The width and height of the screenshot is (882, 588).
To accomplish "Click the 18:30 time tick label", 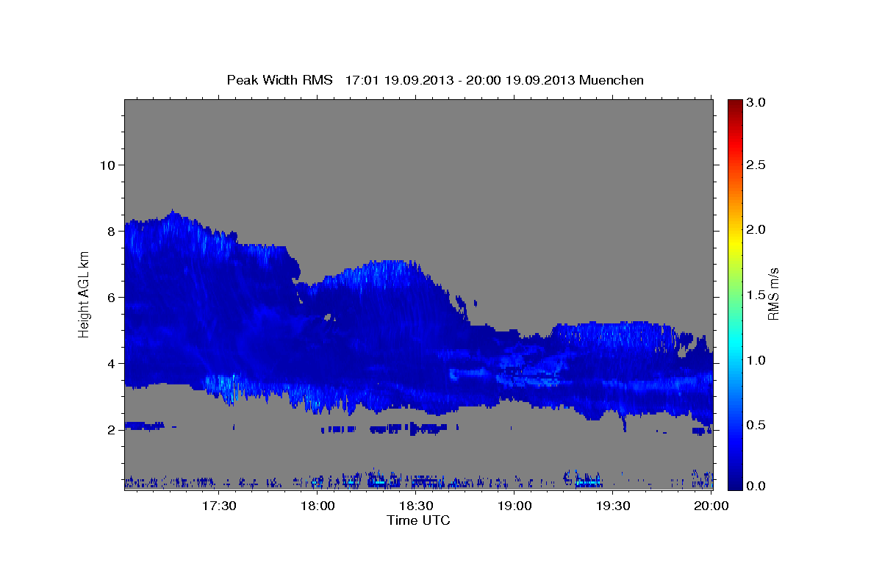I will click(x=416, y=506).
